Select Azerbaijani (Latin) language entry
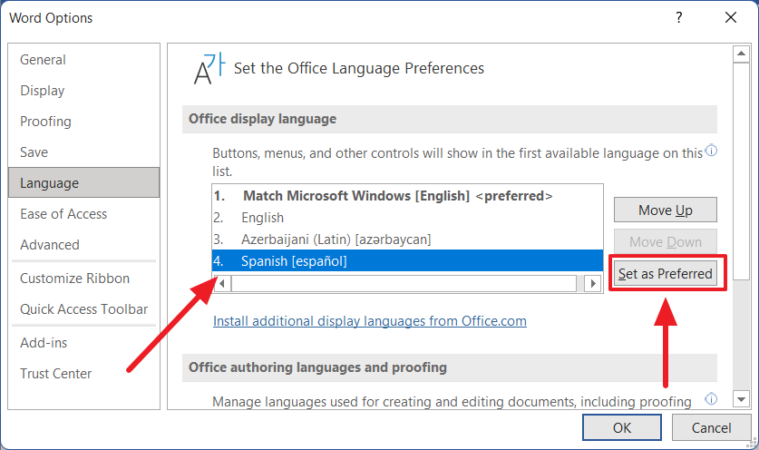Viewport: 759px width, 450px height. (x=407, y=240)
